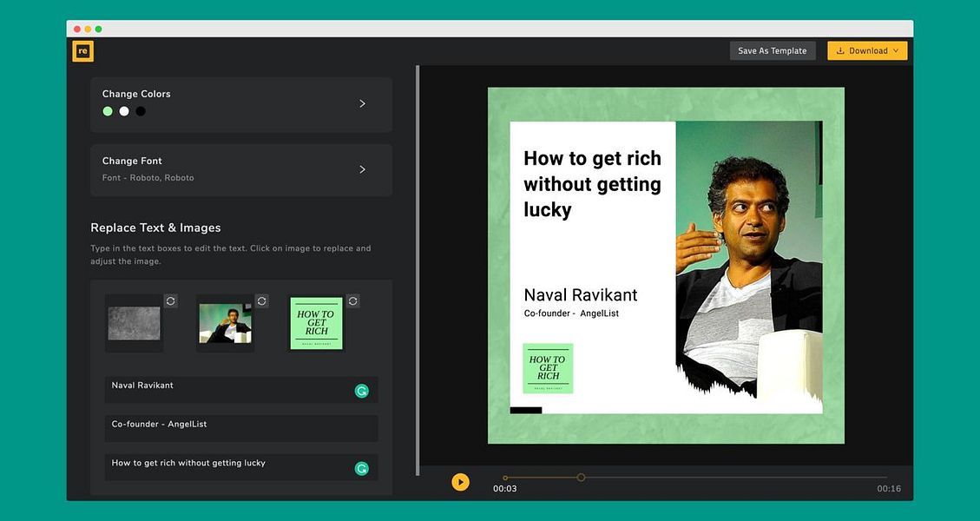
Task: Play the video preview
Action: pos(460,481)
